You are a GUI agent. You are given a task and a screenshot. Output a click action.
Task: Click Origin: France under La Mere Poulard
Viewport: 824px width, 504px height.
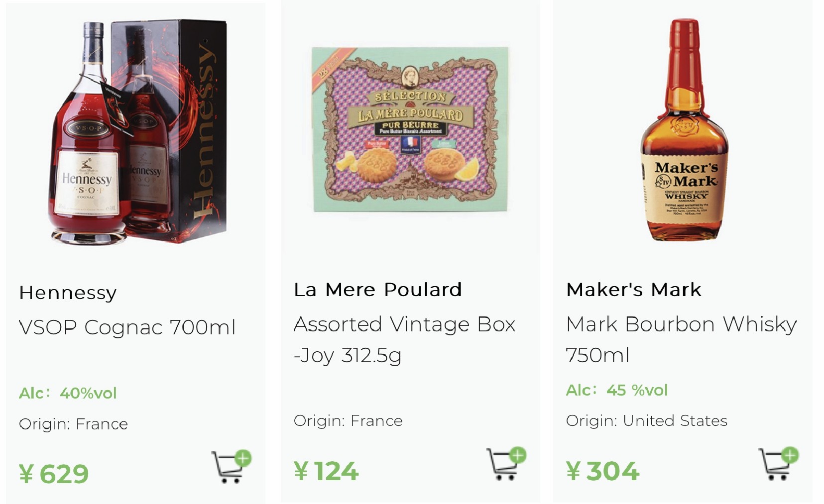[x=348, y=421]
